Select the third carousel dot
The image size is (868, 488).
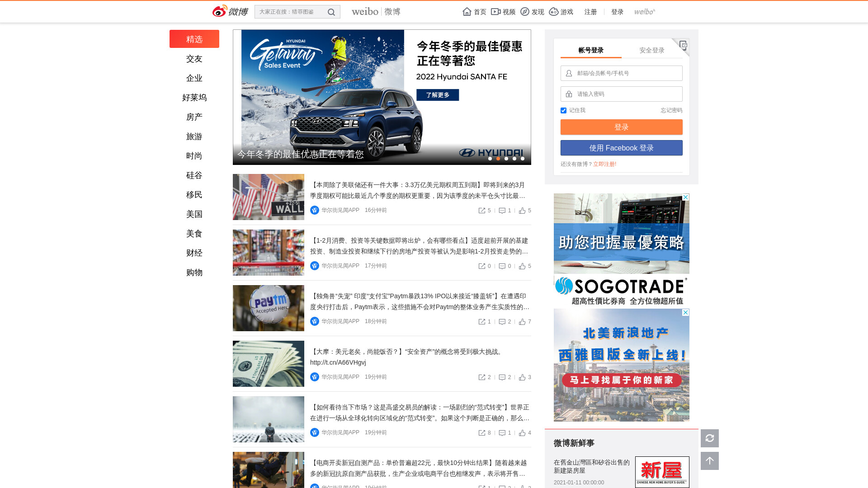click(506, 159)
